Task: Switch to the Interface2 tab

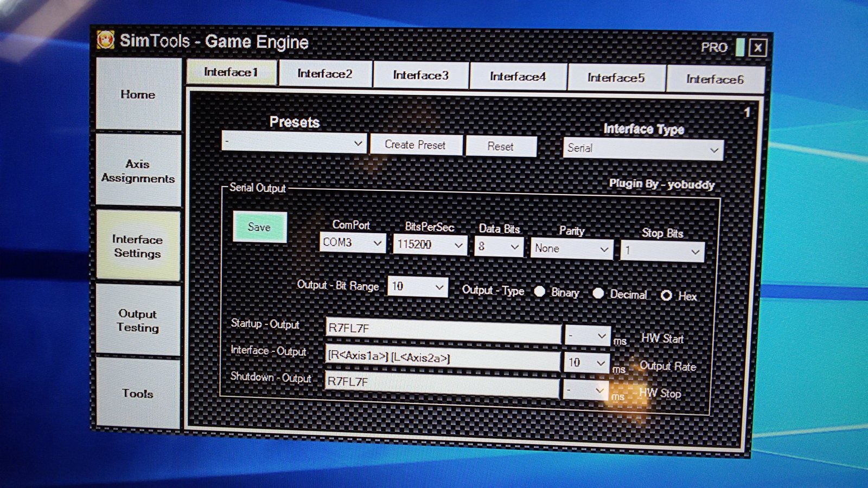Action: point(325,74)
